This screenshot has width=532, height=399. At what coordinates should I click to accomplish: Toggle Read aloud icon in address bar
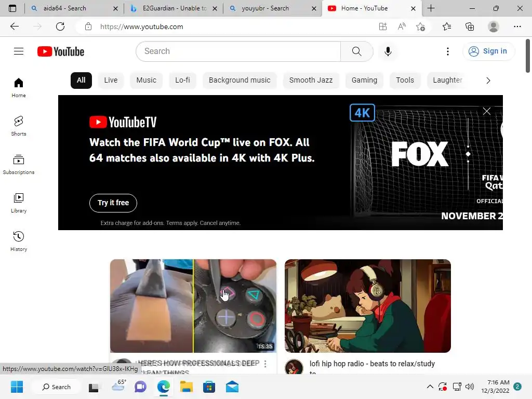pyautogui.click(x=402, y=26)
